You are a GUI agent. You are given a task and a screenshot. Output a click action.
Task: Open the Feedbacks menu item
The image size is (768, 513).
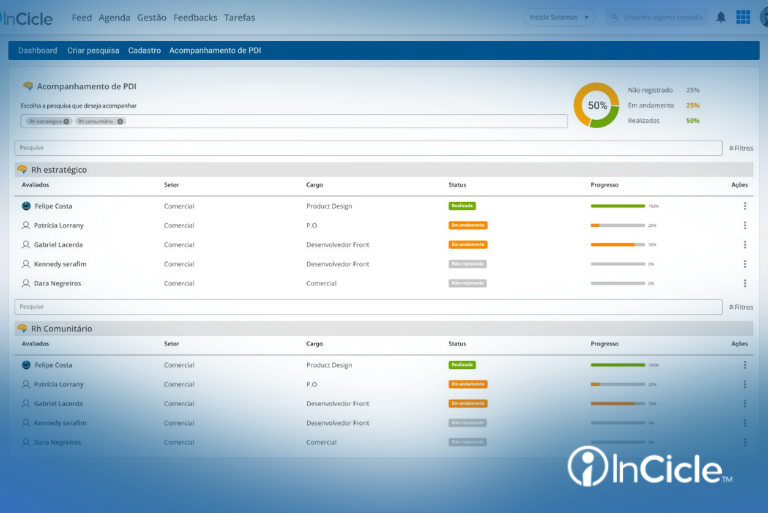pyautogui.click(x=195, y=18)
